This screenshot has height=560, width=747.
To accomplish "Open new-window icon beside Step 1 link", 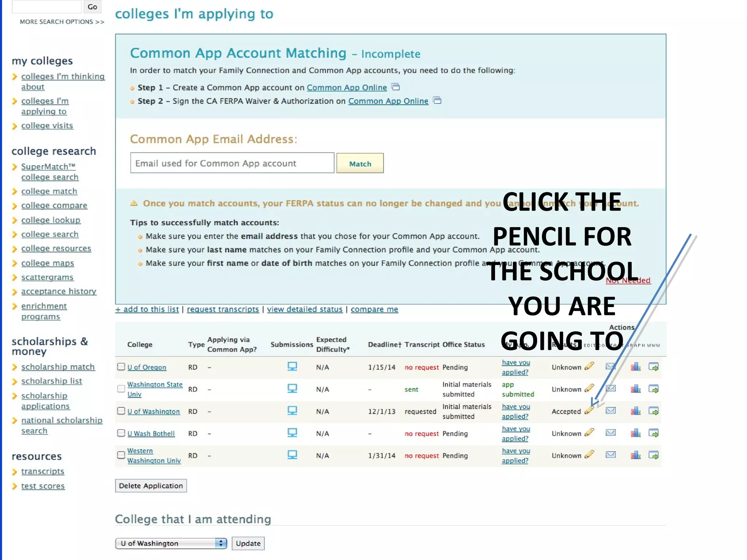I will (x=395, y=87).
